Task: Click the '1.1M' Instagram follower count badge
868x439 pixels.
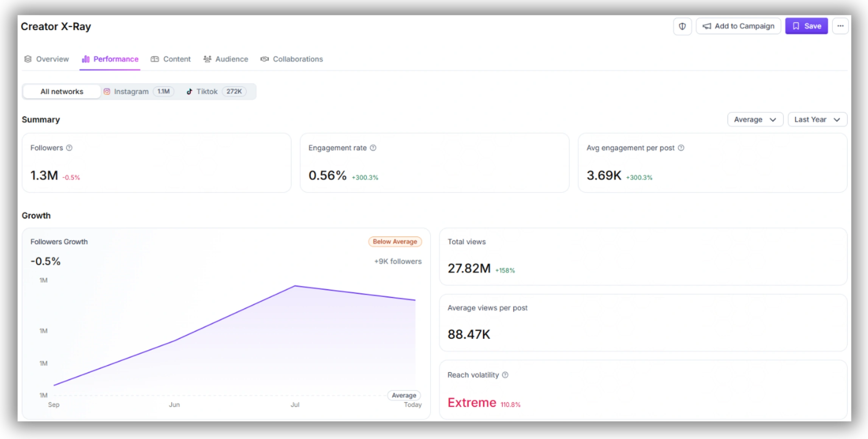Action: (x=163, y=92)
